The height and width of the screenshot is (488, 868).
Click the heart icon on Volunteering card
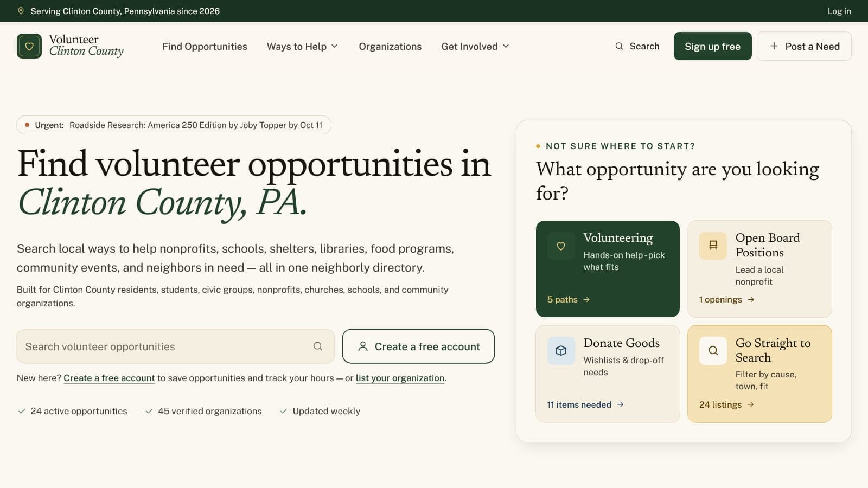[x=561, y=246]
